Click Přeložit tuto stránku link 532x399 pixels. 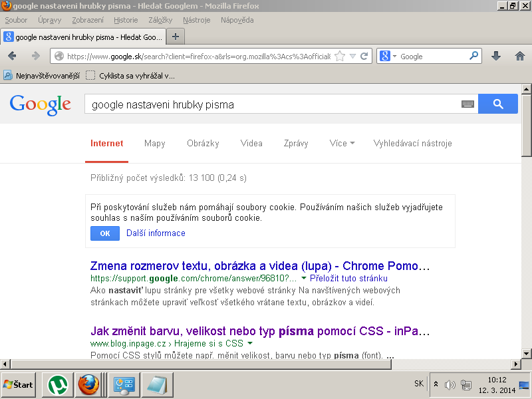(x=348, y=278)
